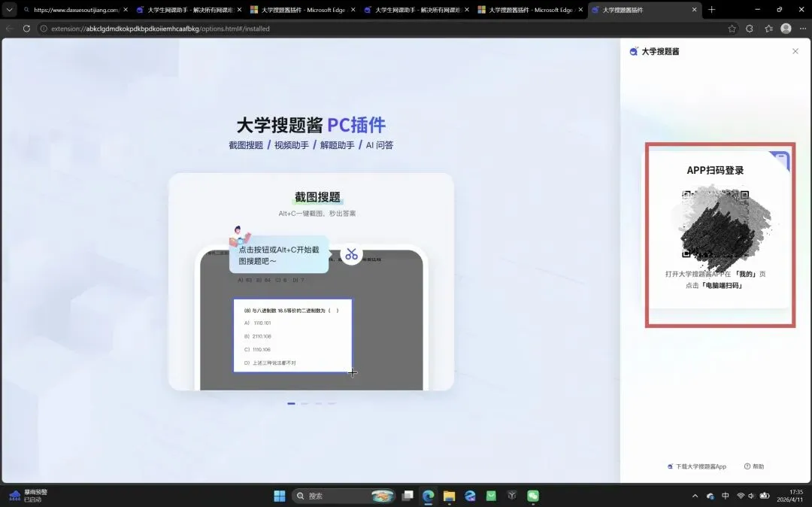Click the taskbar 搜索 search box
812x507 pixels.
tap(344, 496)
